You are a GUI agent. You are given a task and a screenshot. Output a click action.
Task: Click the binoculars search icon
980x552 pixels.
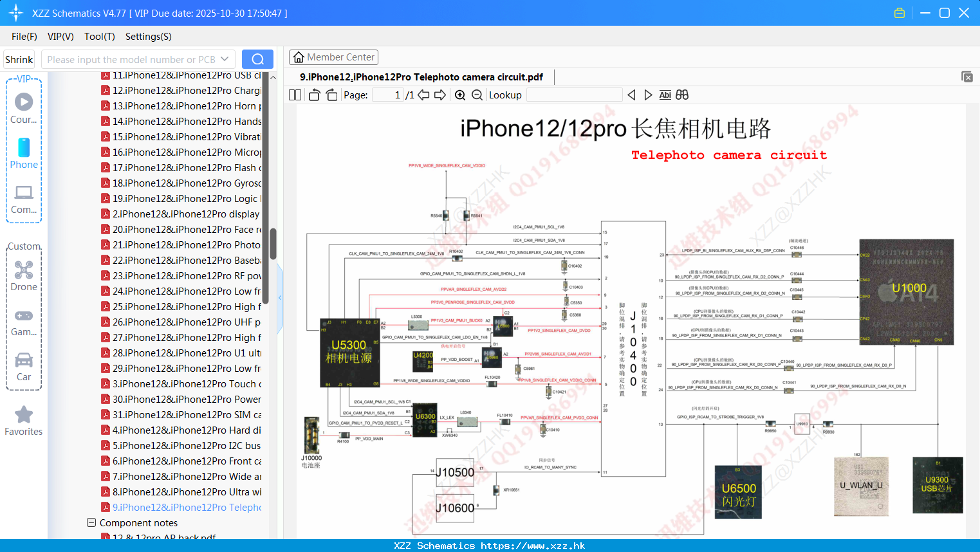point(682,95)
